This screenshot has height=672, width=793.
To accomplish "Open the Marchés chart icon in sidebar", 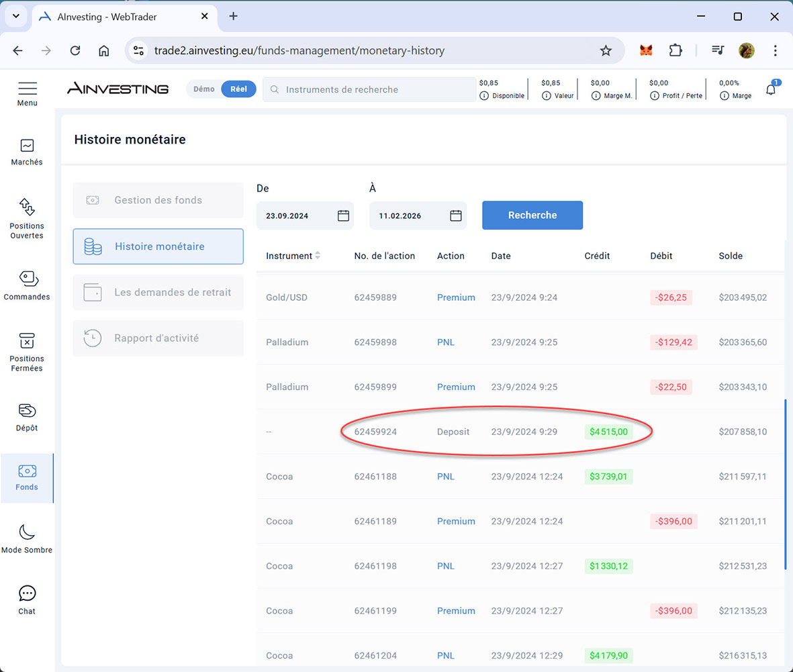I will coord(27,146).
